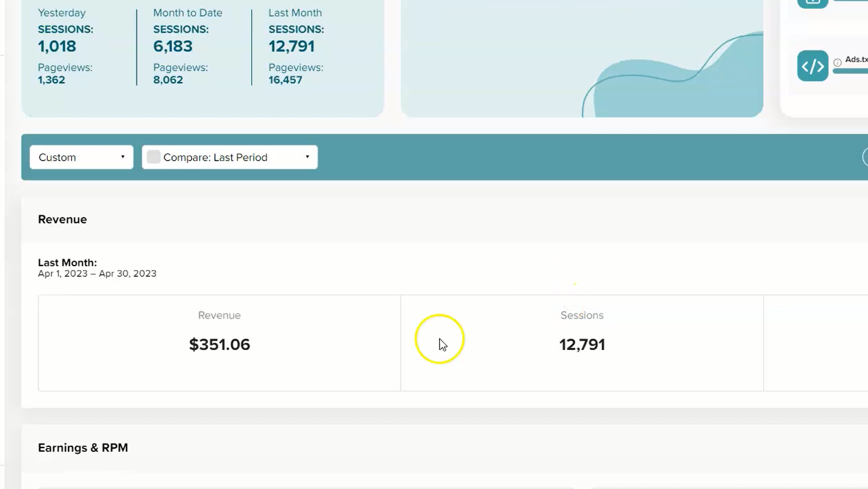Image resolution: width=868 pixels, height=489 pixels.
Task: Click the Ads.txt progress bar
Action: 850,71
